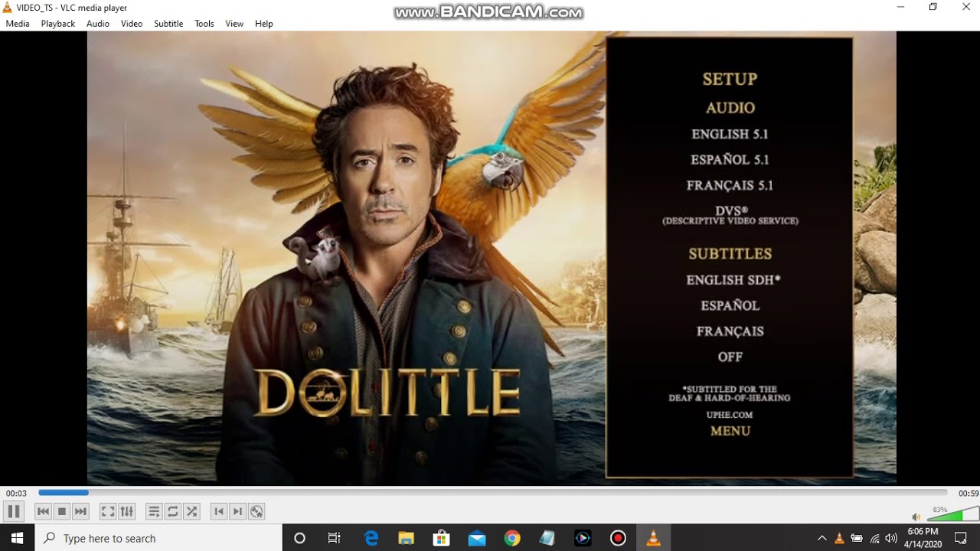Select FRANÇAIS 5.1 audio option
This screenshot has width=980, height=551.
pyautogui.click(x=730, y=185)
